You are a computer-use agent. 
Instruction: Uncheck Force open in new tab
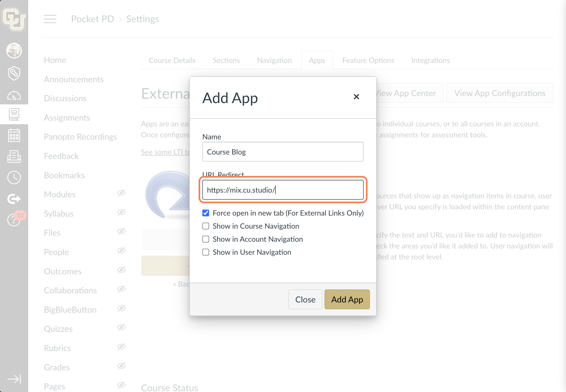point(206,213)
